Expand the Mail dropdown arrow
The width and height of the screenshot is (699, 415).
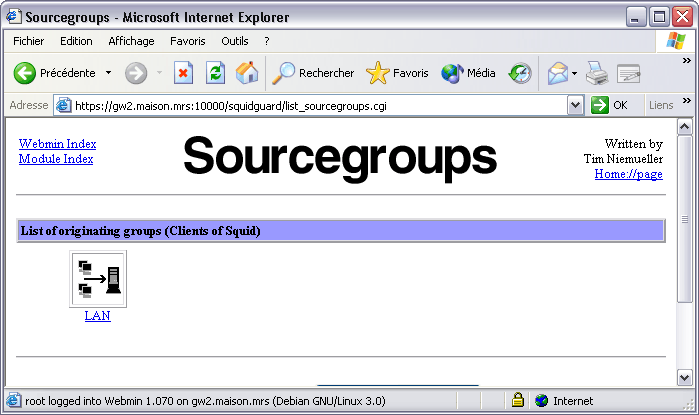click(x=574, y=73)
